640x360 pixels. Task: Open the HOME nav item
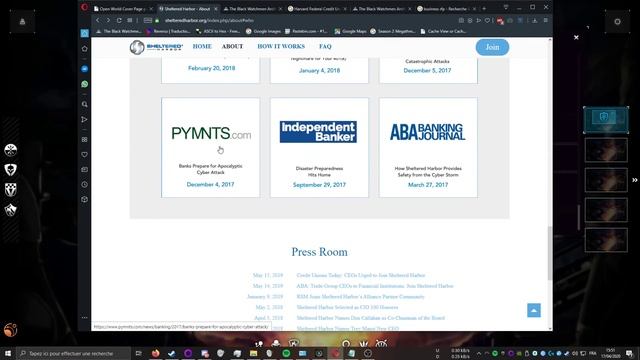point(202,47)
